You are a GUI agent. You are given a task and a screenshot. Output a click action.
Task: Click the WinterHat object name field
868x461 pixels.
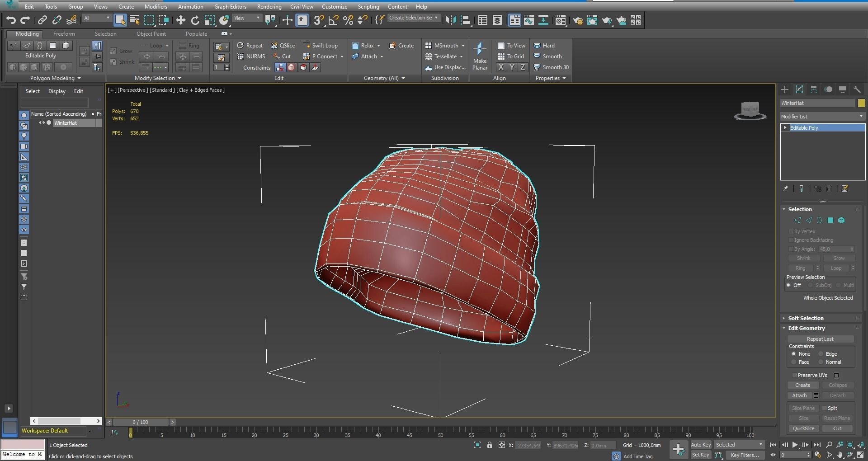(817, 103)
